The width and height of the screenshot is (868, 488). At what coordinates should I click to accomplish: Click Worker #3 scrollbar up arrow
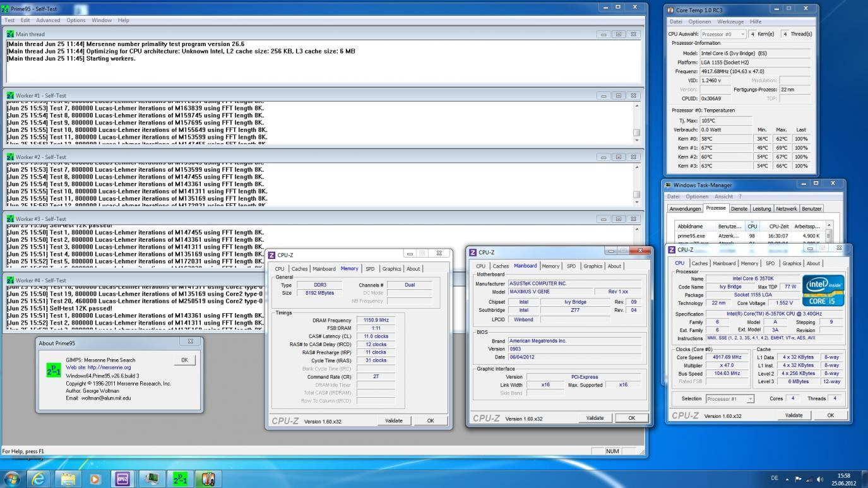click(x=637, y=229)
